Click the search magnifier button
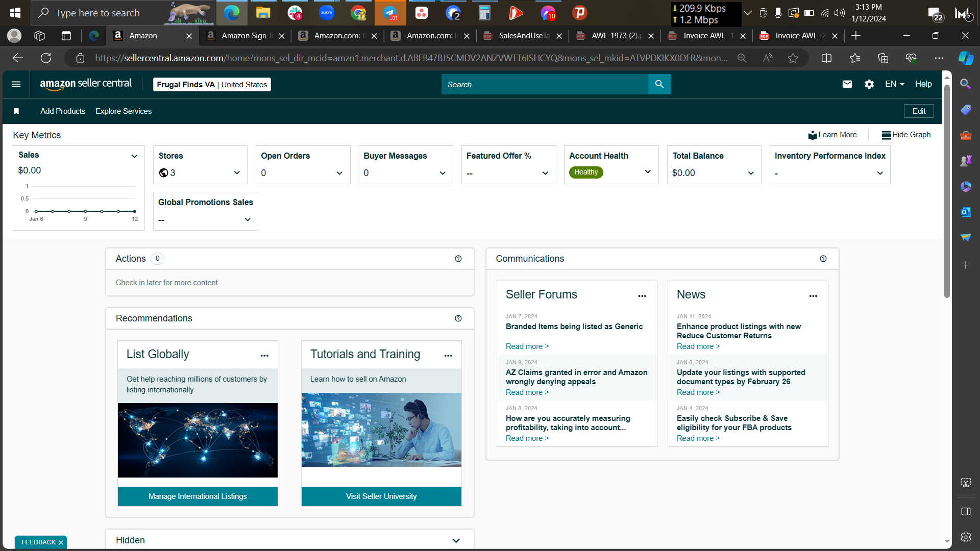 click(x=659, y=84)
